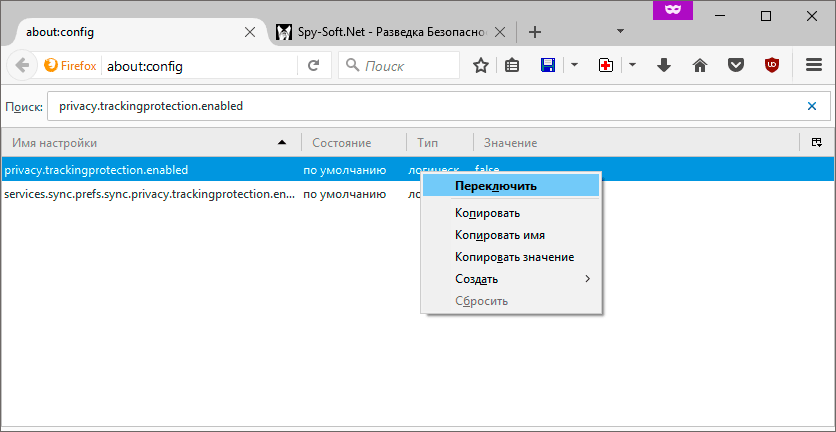Click the Pocket icon
The width and height of the screenshot is (836, 432).
point(736,66)
